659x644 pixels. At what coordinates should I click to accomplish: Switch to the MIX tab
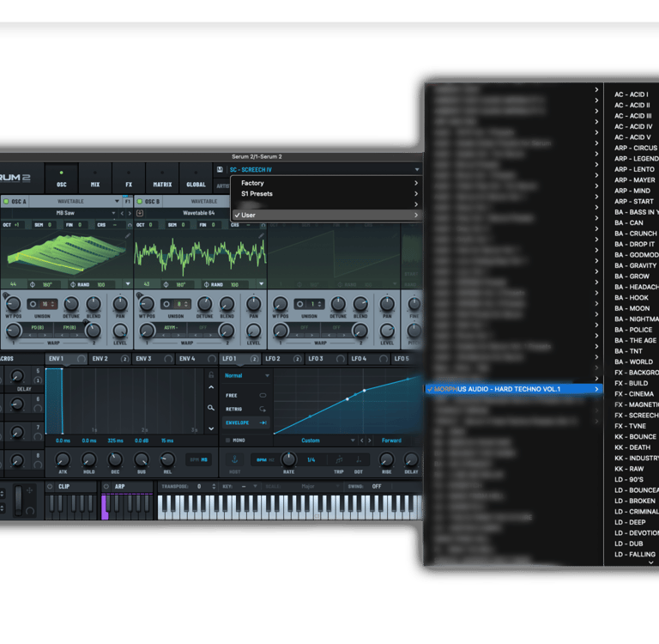(x=95, y=179)
